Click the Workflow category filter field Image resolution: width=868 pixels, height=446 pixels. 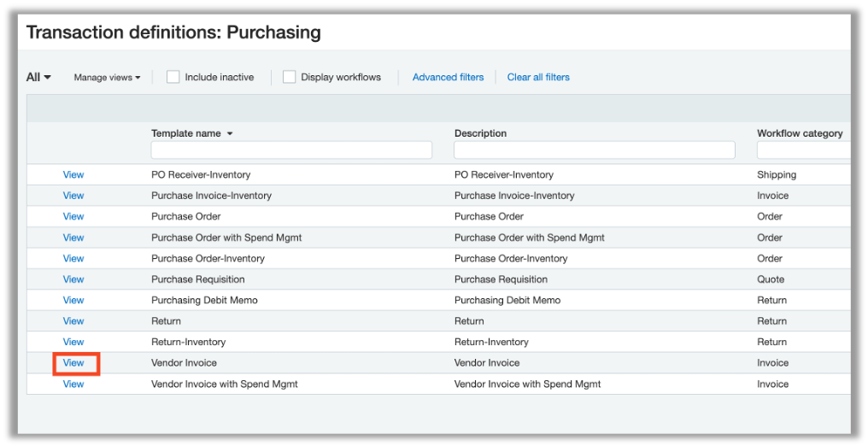pos(803,150)
